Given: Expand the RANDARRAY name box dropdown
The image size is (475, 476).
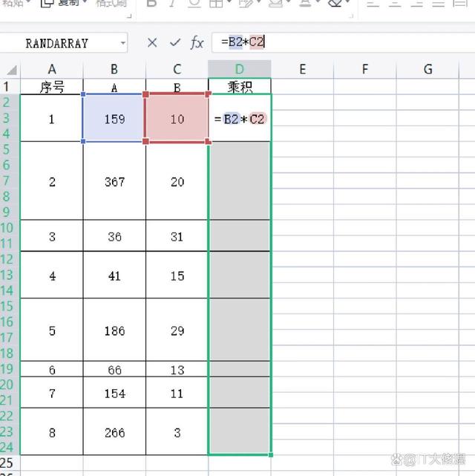Looking at the screenshot, I should pyautogui.click(x=123, y=43).
